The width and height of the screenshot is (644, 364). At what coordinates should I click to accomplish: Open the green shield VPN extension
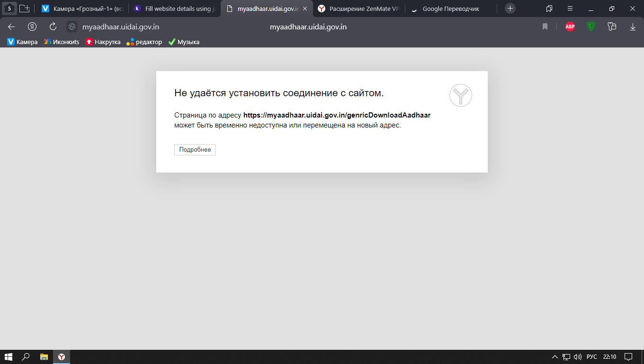[591, 27]
